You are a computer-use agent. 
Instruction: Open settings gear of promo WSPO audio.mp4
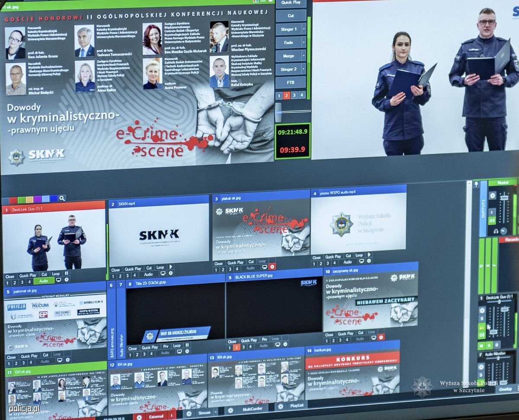(369, 261)
